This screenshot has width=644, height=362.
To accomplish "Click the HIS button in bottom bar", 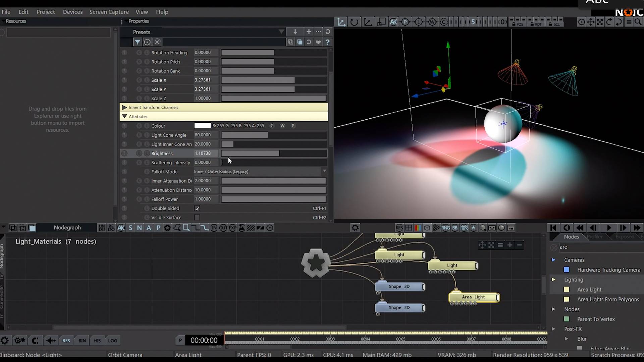I will click(97, 341).
